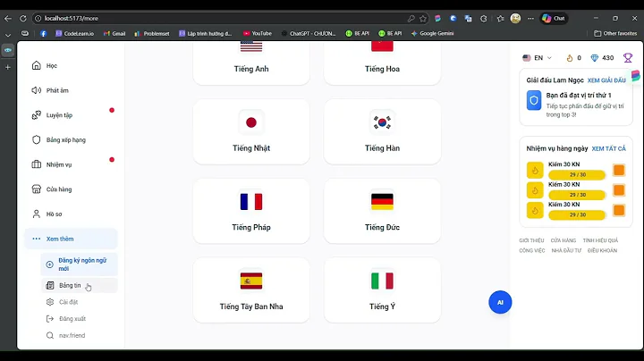
Task: Open Other favorites folder
Action: tap(615, 34)
